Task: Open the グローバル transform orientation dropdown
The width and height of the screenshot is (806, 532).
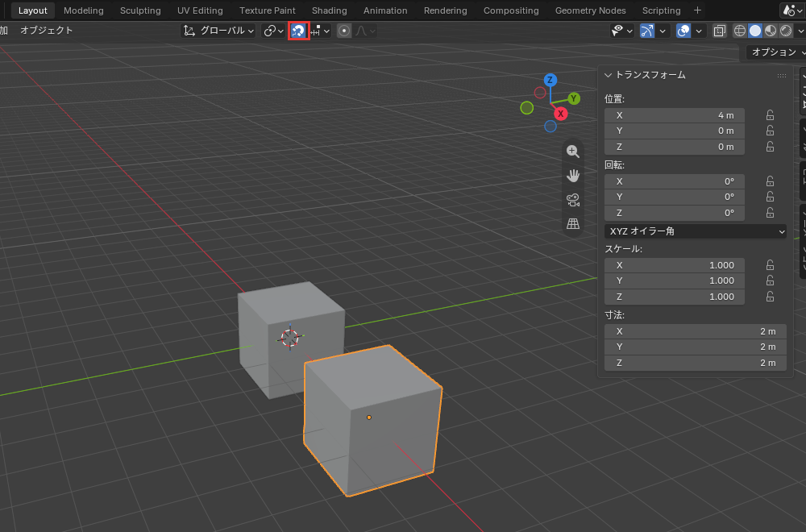Action: click(218, 31)
